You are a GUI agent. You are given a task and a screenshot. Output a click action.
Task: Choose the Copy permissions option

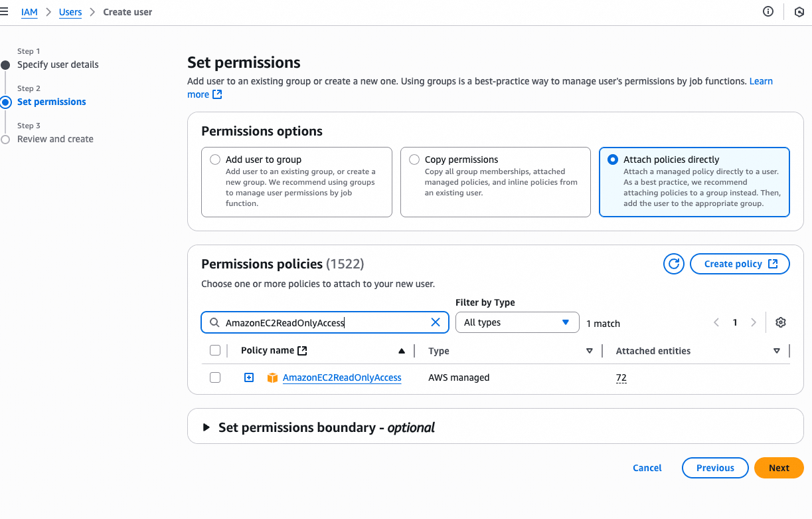coord(414,159)
